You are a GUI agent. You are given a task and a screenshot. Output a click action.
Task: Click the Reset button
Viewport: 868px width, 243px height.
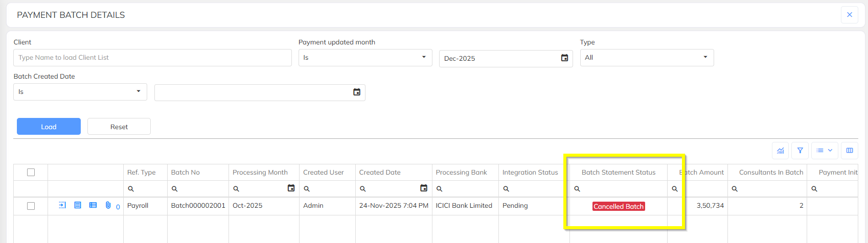119,127
